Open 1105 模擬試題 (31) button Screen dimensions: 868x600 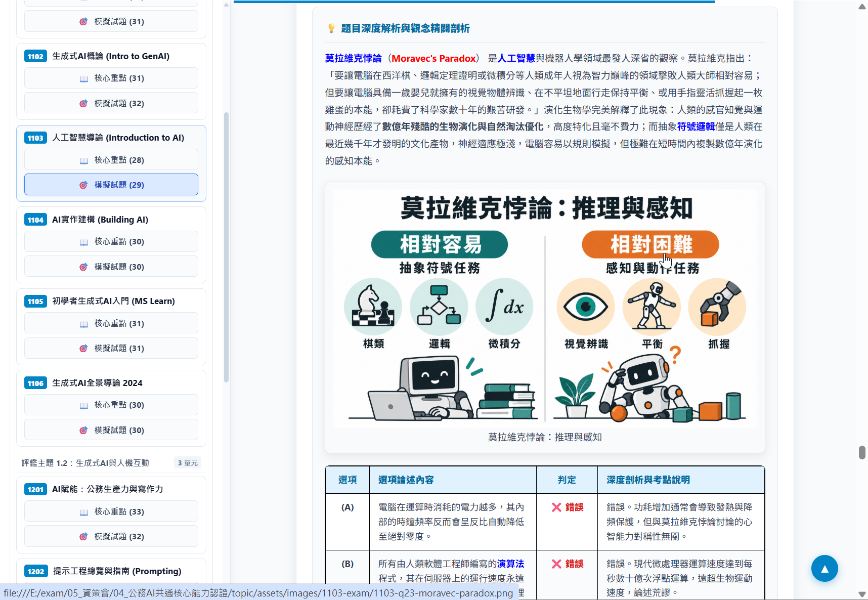111,348
